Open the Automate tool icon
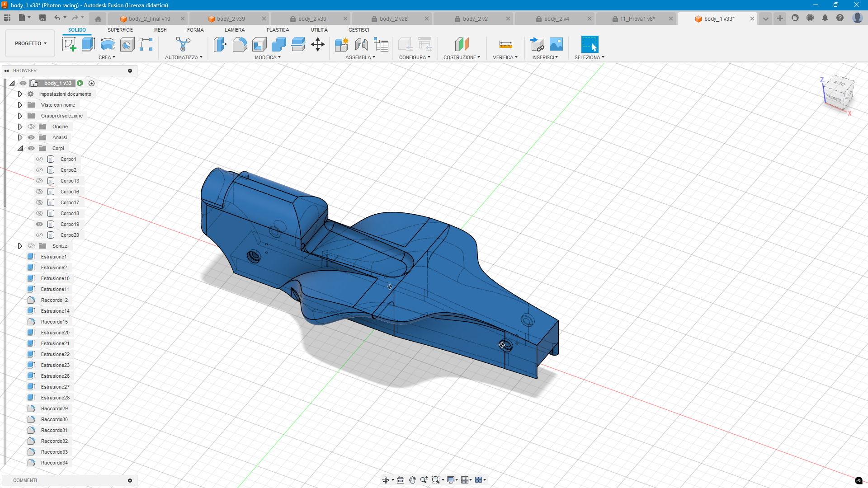 coord(183,44)
